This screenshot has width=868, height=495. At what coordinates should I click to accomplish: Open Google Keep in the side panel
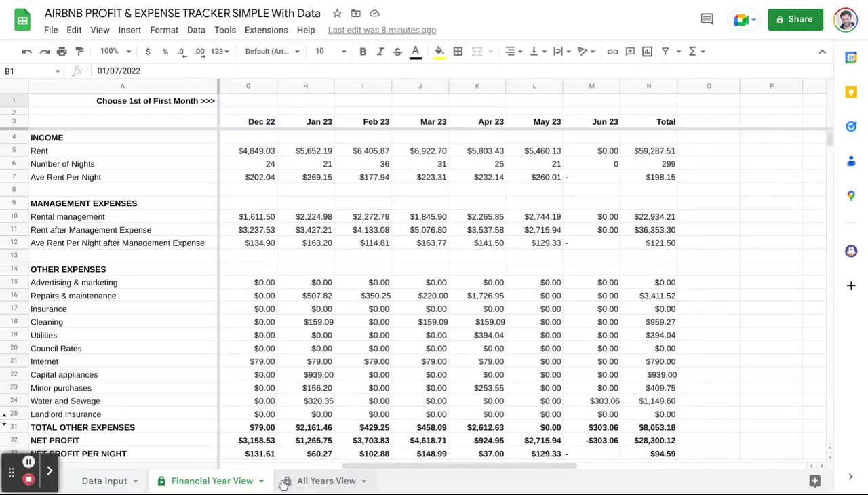[851, 92]
